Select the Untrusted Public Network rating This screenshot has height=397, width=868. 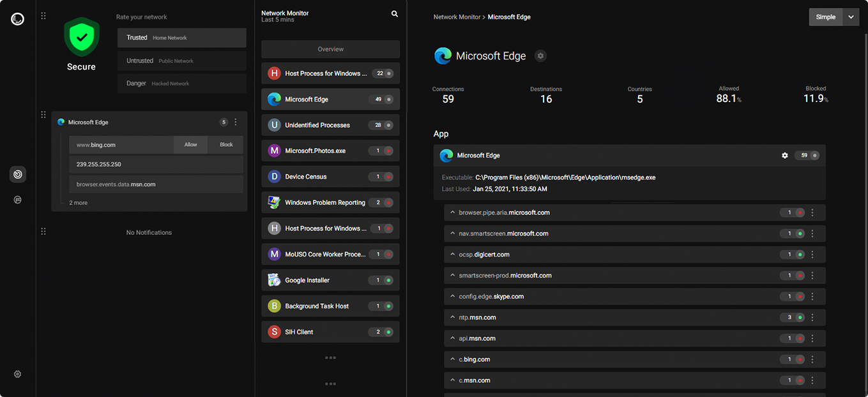tap(181, 61)
